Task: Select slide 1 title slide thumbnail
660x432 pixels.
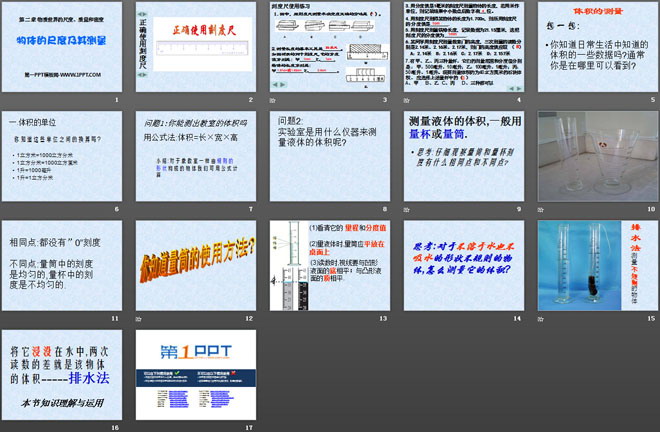Action: [x=61, y=47]
